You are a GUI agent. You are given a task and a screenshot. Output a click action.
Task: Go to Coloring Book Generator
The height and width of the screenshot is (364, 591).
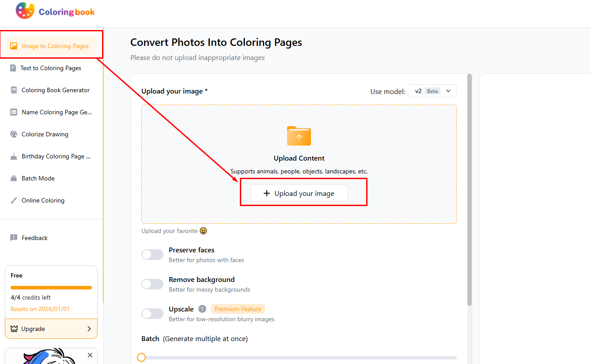[56, 90]
